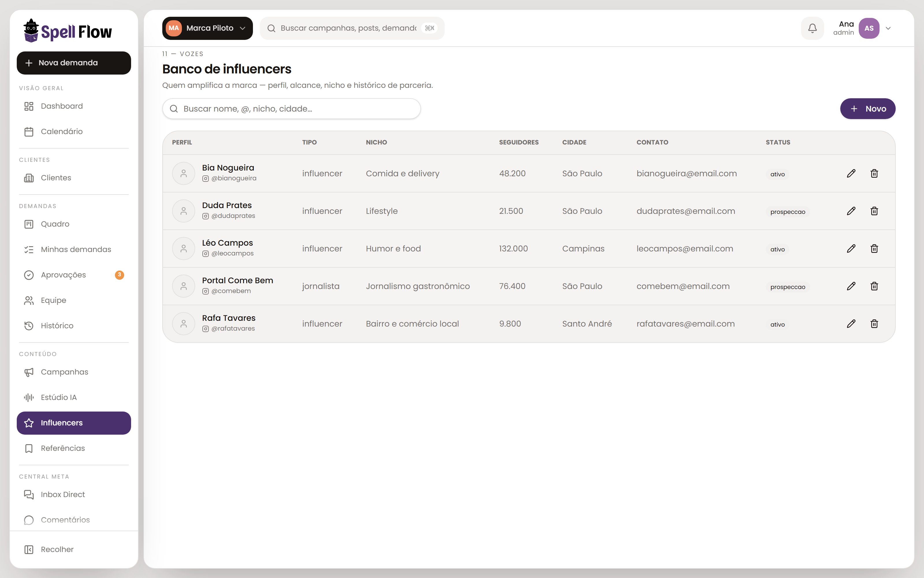Delete Rafa Tavares with the trash icon
The image size is (924, 578).
pyautogui.click(x=874, y=324)
